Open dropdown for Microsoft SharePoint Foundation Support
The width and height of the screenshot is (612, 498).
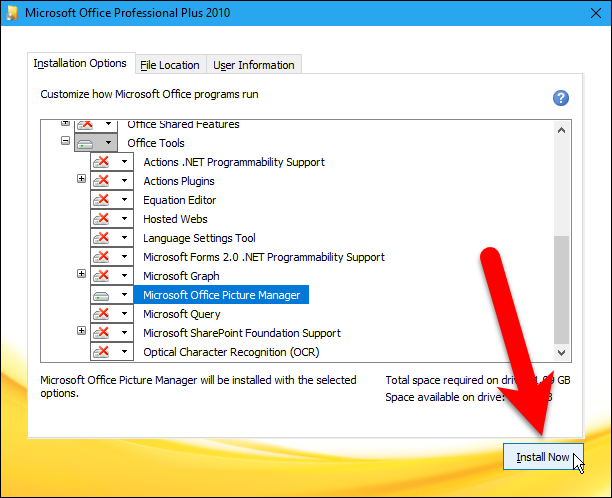pos(125,333)
